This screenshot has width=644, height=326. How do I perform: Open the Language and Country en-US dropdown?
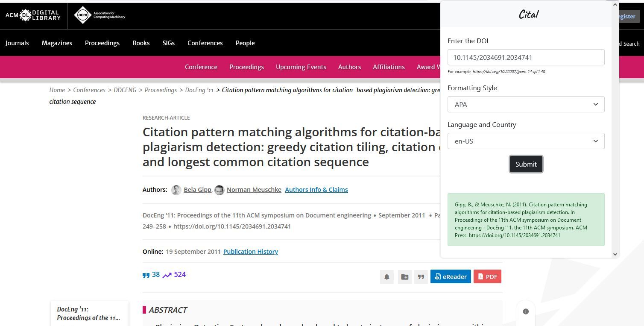click(526, 141)
